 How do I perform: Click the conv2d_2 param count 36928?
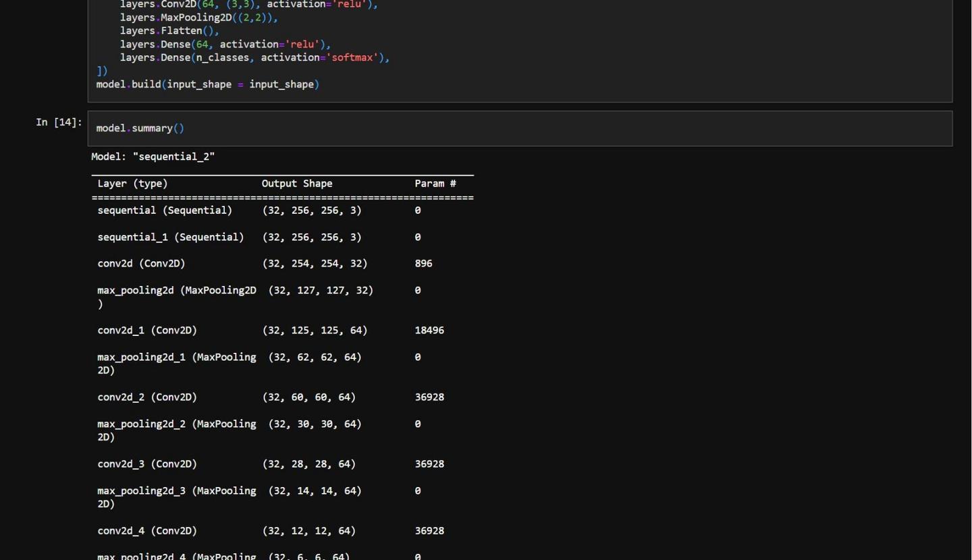429,397
